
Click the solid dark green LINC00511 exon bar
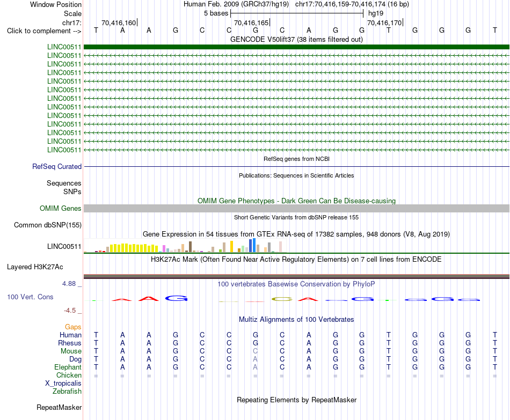click(x=296, y=47)
